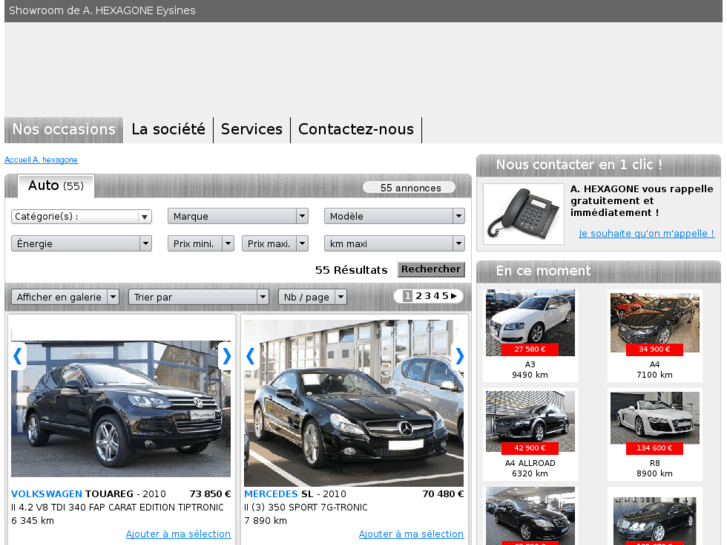
Task: Select current results page 1
Action: pyautogui.click(x=408, y=295)
